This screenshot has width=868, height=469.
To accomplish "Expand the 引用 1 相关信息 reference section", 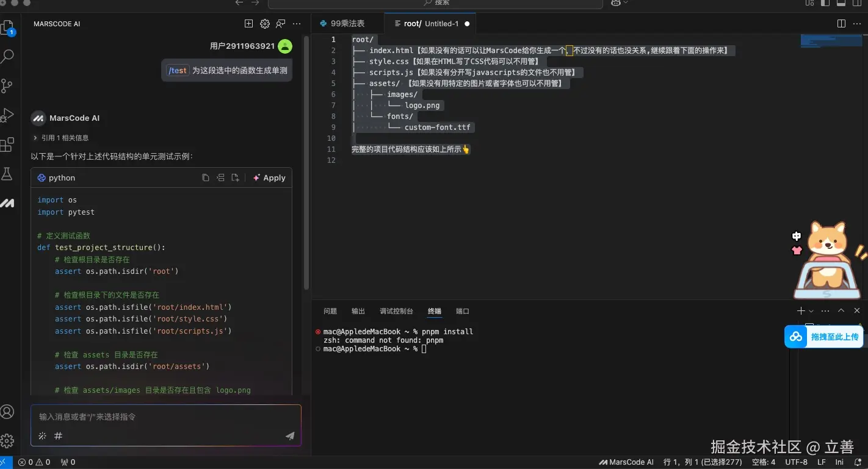I will [61, 138].
